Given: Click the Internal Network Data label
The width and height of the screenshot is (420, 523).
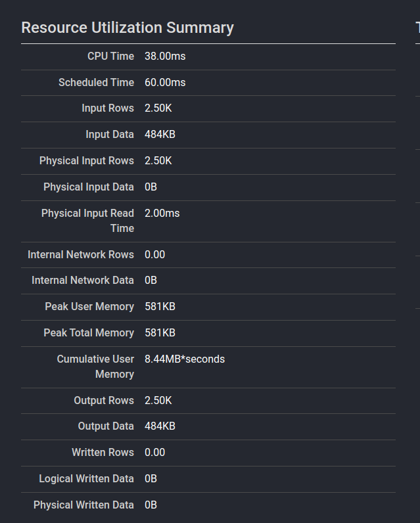Looking at the screenshot, I should [x=83, y=280].
